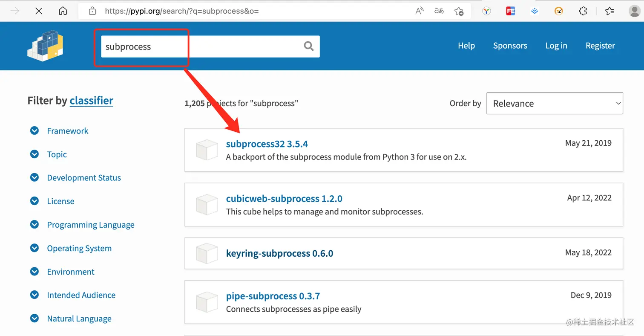This screenshot has height=336, width=644.
Task: Click keyring-subprocess package cube icon
Action: tap(207, 253)
